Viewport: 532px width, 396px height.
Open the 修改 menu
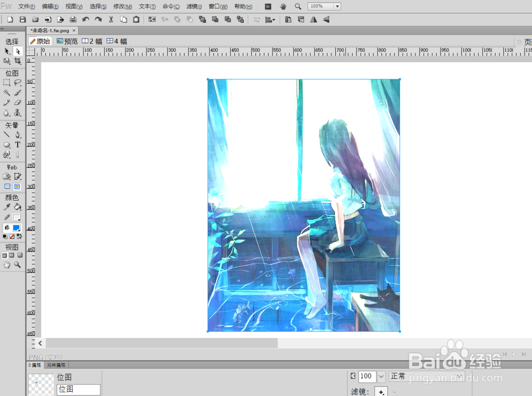point(122,6)
